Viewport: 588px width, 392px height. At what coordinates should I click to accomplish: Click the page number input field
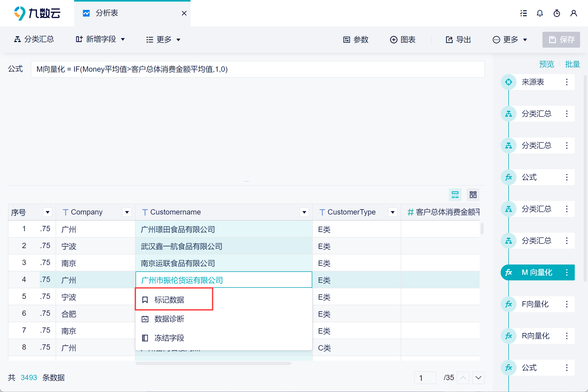click(x=425, y=378)
